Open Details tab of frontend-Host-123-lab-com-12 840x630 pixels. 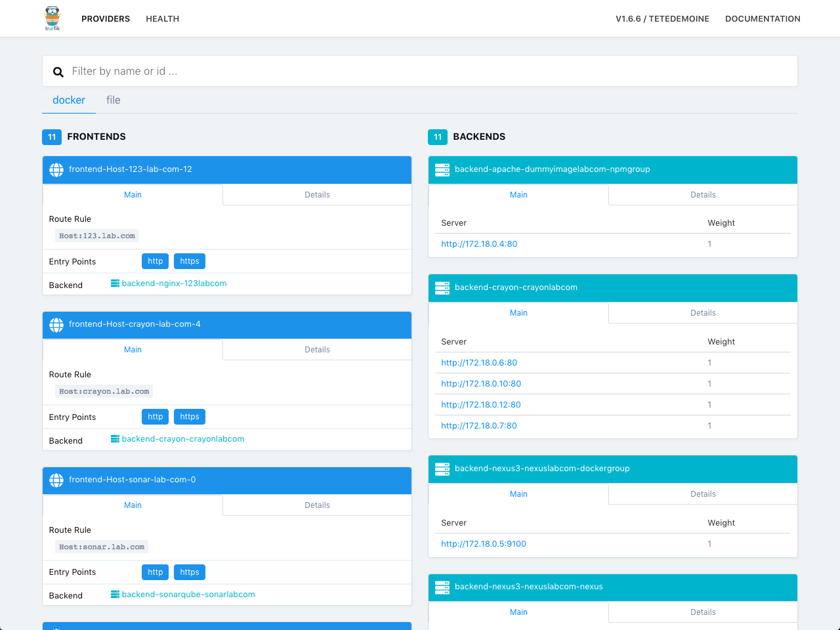(x=317, y=195)
